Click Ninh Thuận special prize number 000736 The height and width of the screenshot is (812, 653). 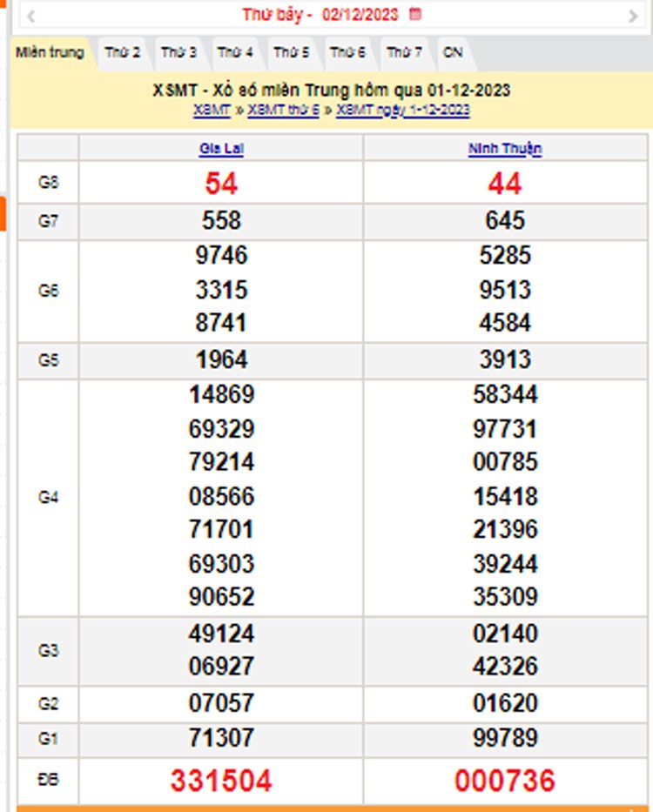click(x=505, y=781)
